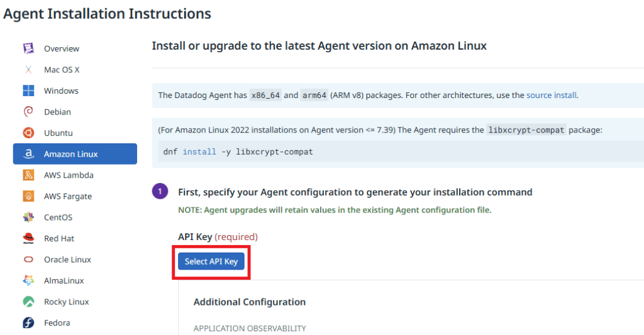Click the Debian swirl icon
The width and height of the screenshot is (644, 335).
pos(28,112)
